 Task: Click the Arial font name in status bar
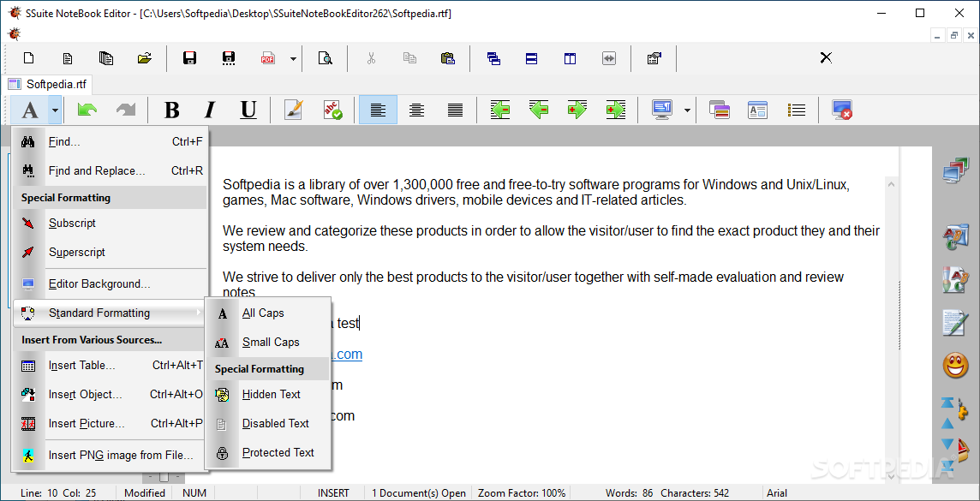[x=777, y=493]
